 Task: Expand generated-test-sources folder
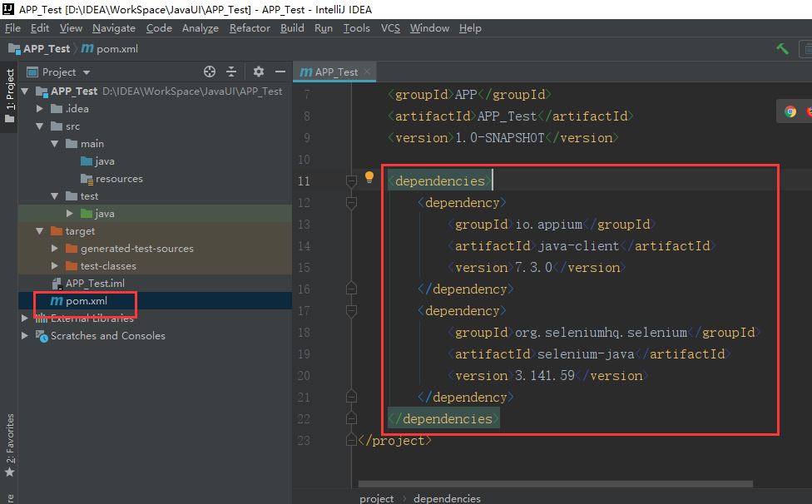55,249
